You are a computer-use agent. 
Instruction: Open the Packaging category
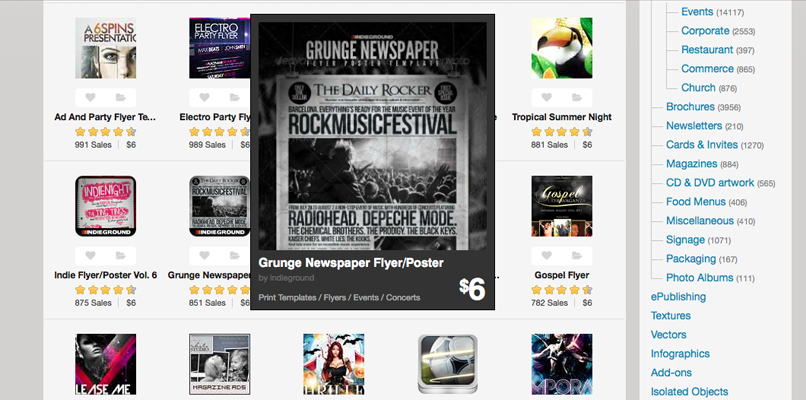pos(691,259)
